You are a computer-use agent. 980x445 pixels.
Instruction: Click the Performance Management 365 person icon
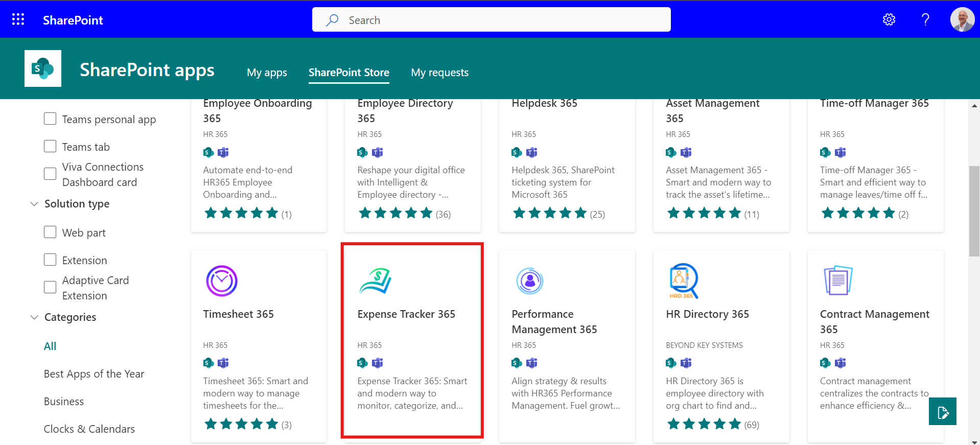coord(530,280)
